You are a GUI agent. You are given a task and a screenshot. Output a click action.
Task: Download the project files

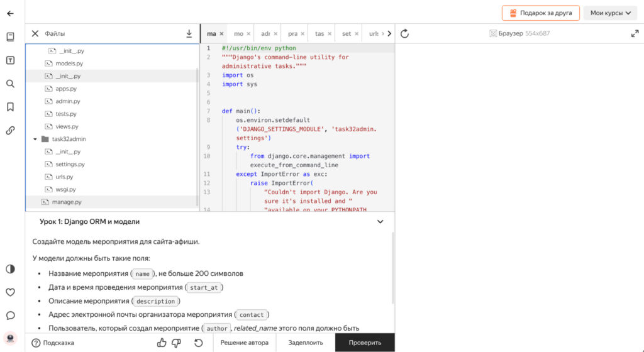(x=189, y=33)
